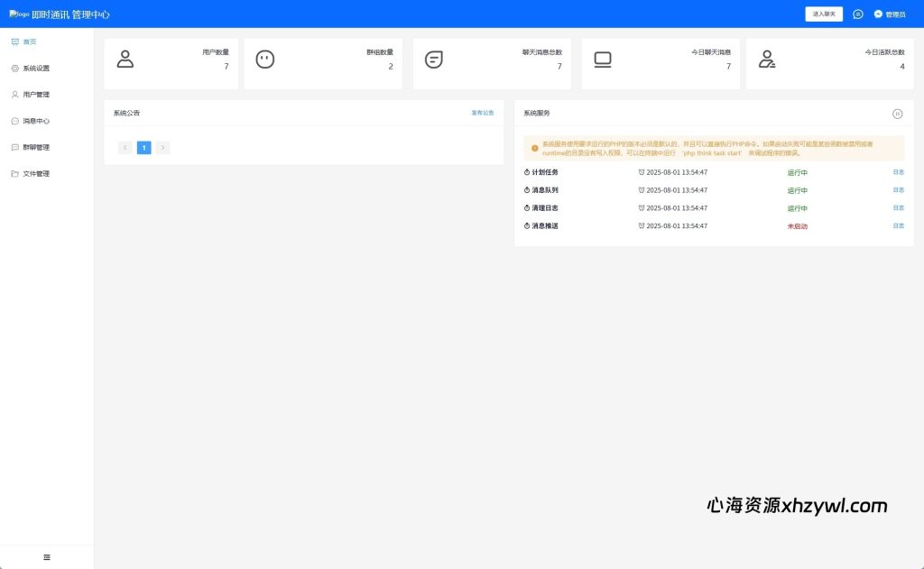Screen dimensions: 924x569
Task: Collapse the sidebar using the bottom toggle
Action: coord(47,557)
